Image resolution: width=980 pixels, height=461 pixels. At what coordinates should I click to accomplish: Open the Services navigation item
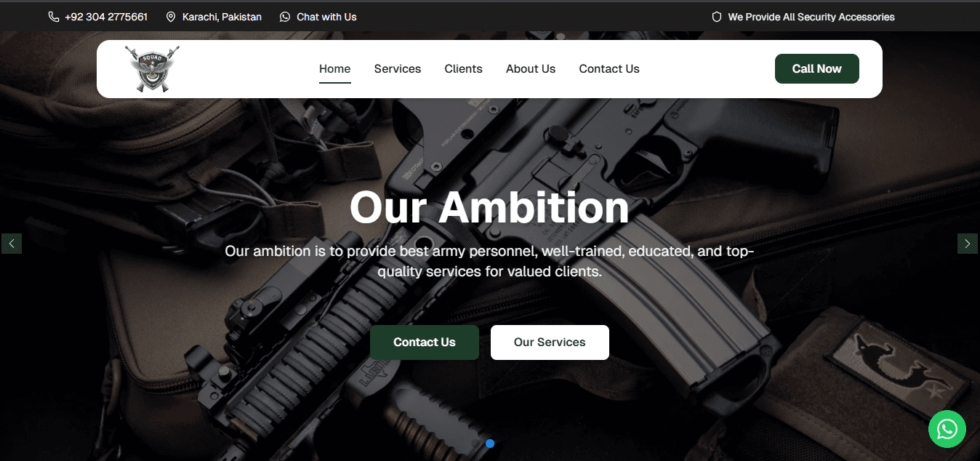click(x=398, y=69)
